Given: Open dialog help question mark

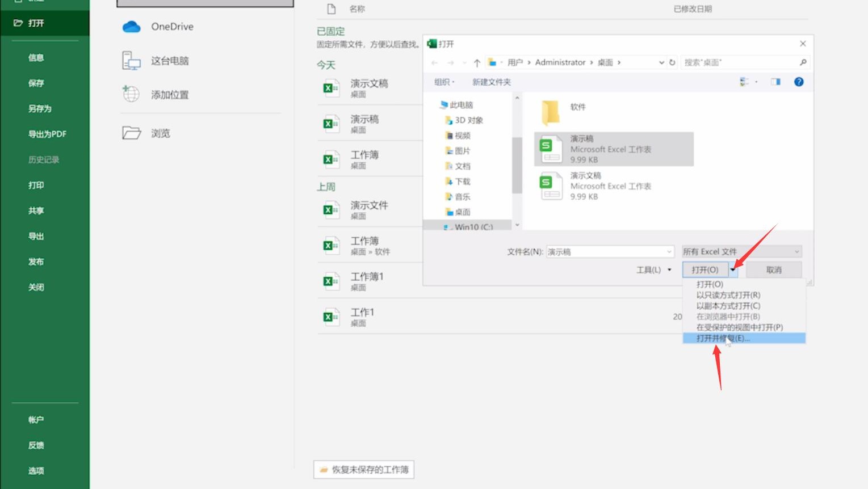Looking at the screenshot, I should [x=799, y=82].
